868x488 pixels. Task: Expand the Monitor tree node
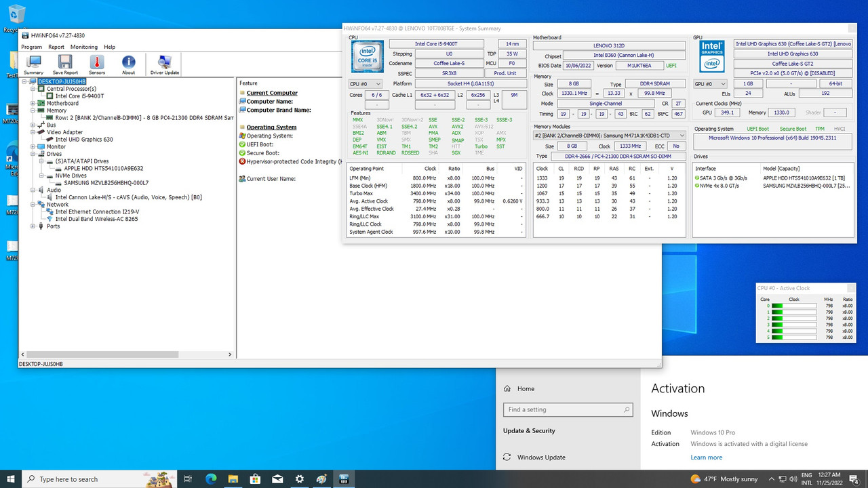(x=33, y=146)
